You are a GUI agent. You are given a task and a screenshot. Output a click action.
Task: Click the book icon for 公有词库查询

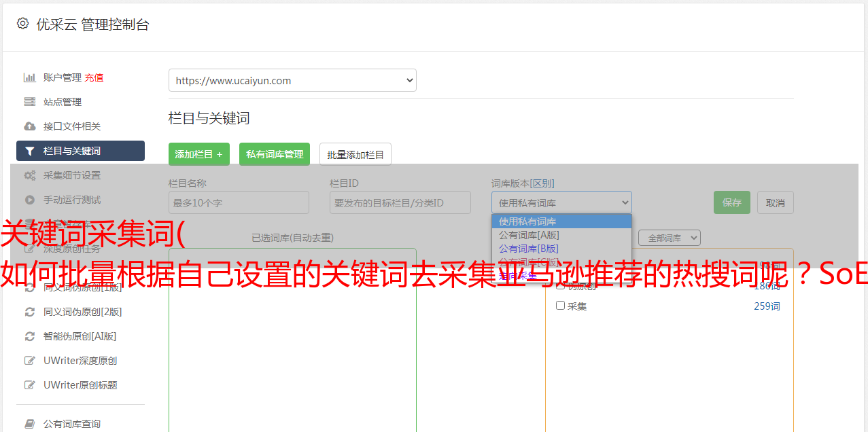[x=29, y=424]
